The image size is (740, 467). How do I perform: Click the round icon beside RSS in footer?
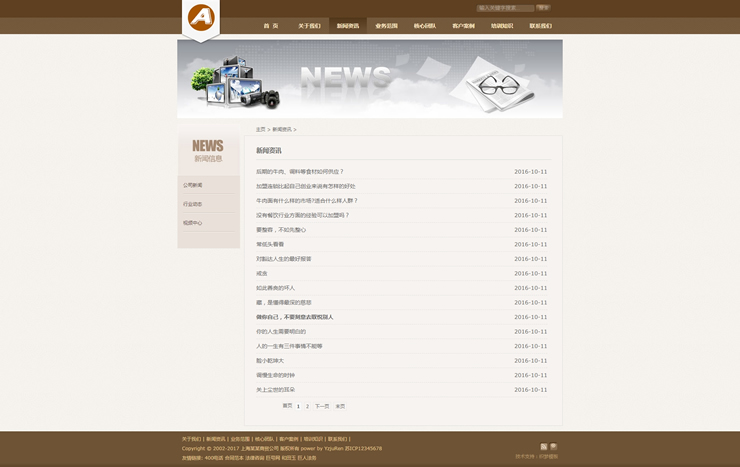click(x=554, y=447)
